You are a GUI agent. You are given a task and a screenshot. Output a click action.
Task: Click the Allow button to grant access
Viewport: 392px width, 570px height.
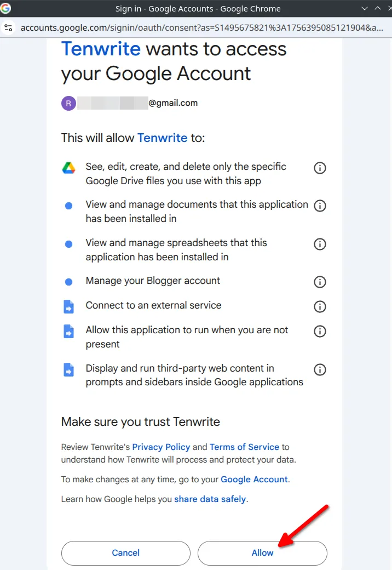coord(262,553)
